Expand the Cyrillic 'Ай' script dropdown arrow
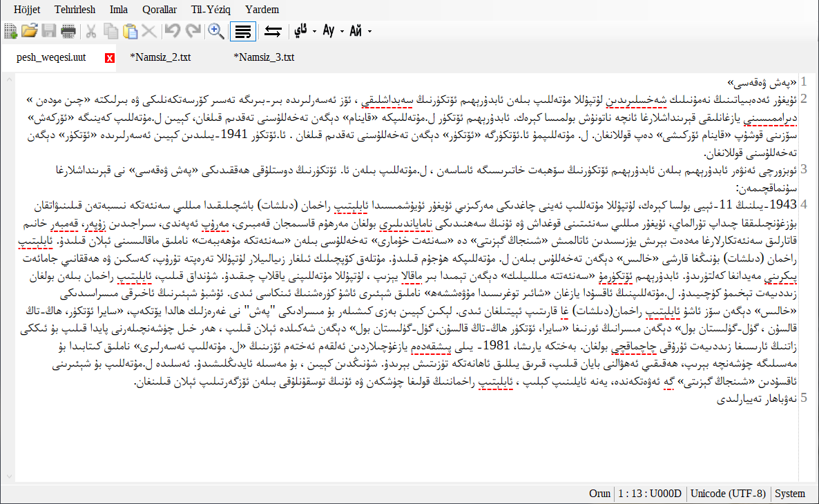819x504 pixels. [x=370, y=31]
